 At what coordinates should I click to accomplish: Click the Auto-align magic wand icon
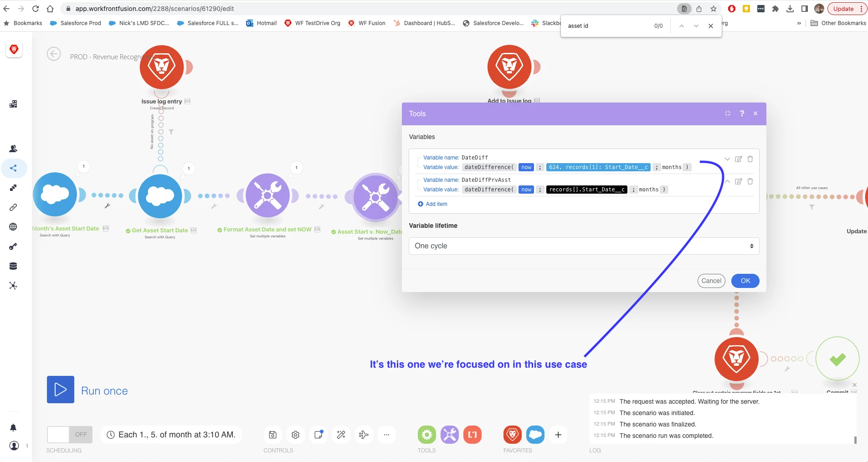(x=341, y=435)
